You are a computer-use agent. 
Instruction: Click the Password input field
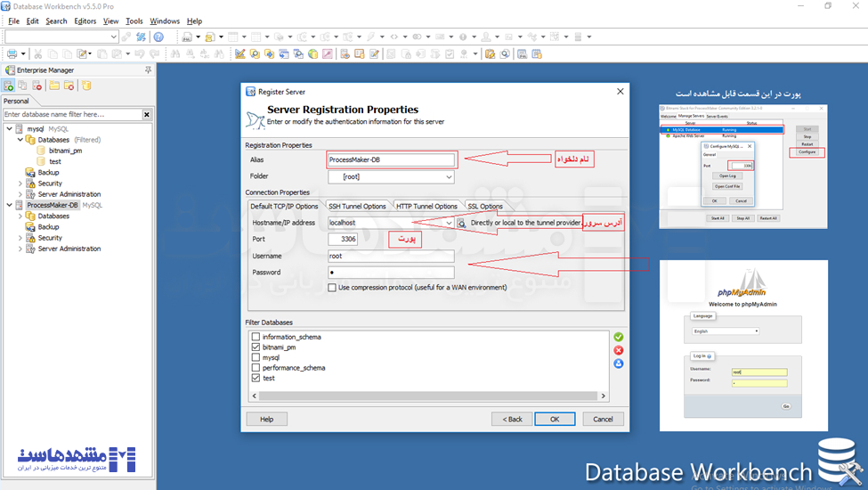click(391, 273)
